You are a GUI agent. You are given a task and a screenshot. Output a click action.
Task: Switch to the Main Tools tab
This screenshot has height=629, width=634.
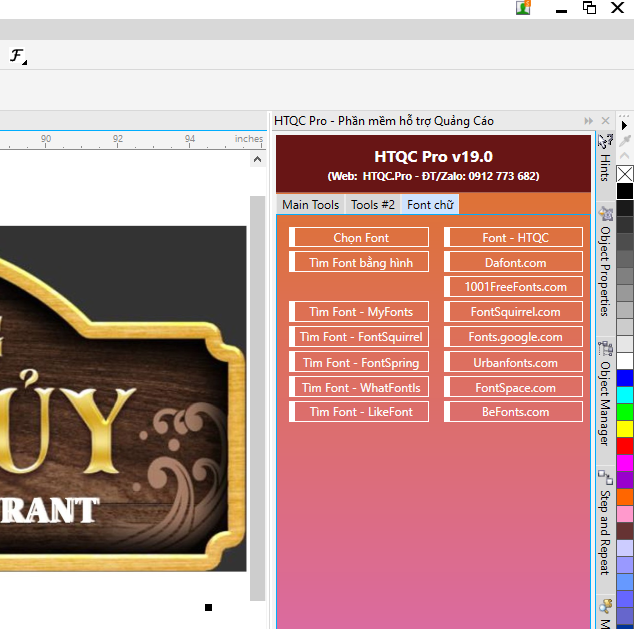click(x=311, y=205)
